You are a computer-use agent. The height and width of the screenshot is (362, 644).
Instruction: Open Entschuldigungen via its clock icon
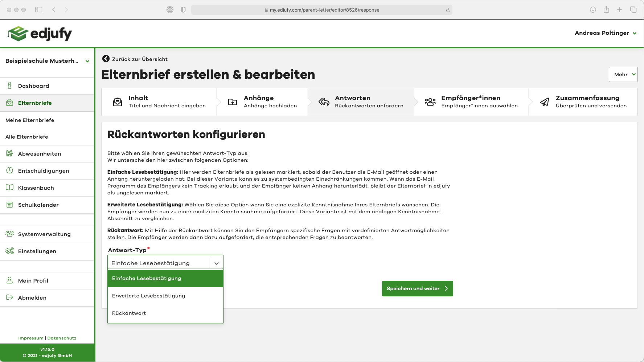point(10,170)
